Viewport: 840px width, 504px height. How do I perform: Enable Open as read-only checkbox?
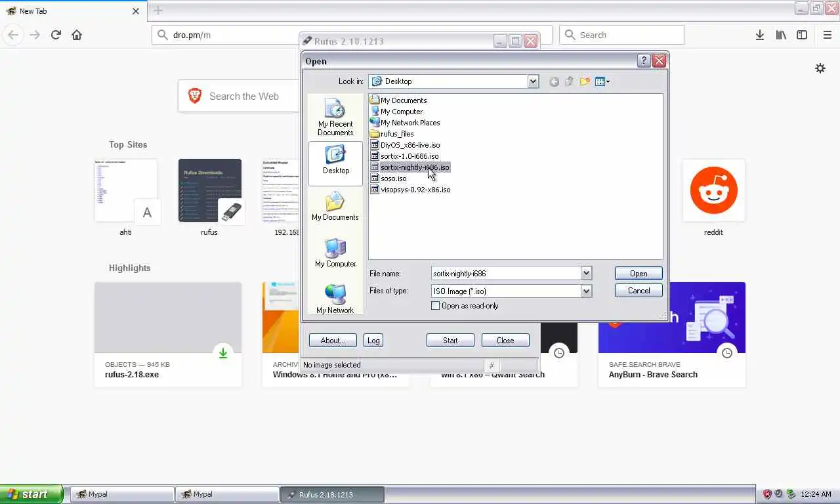(x=435, y=306)
